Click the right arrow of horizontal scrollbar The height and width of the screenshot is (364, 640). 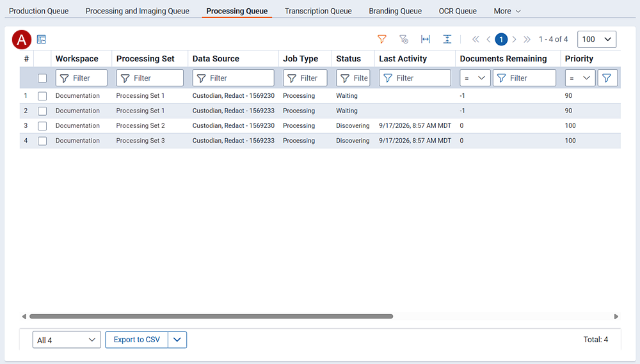click(x=616, y=316)
